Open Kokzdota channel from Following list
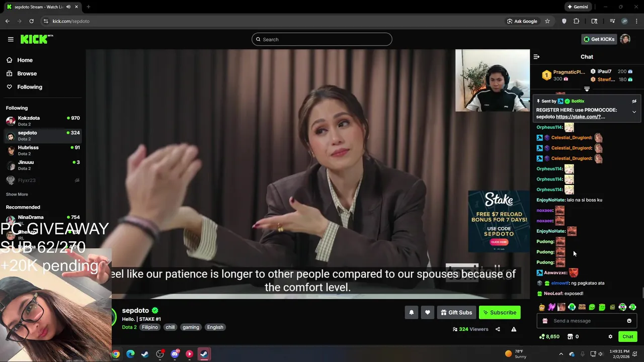Viewport: 644px width, 362px height. coord(43,121)
